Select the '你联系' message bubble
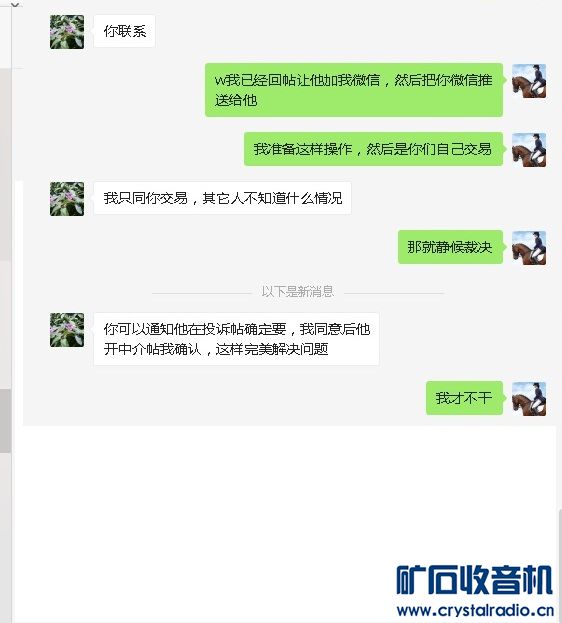 [x=124, y=31]
